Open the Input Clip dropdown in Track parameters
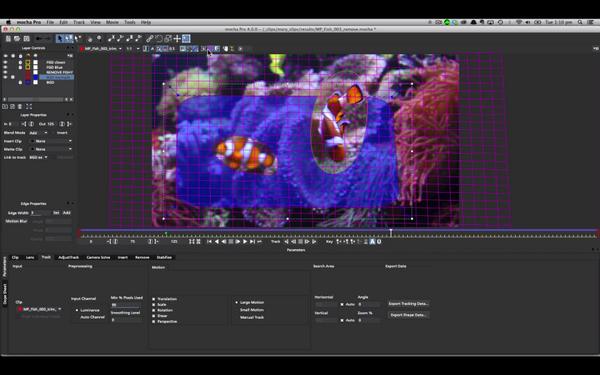Screen dimensions: 600x375 (40, 309)
